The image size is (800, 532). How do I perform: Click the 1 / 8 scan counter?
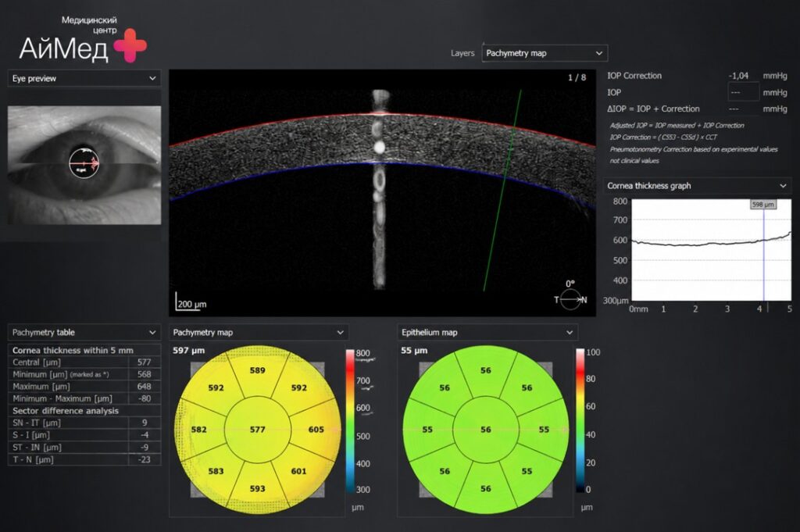(577, 77)
